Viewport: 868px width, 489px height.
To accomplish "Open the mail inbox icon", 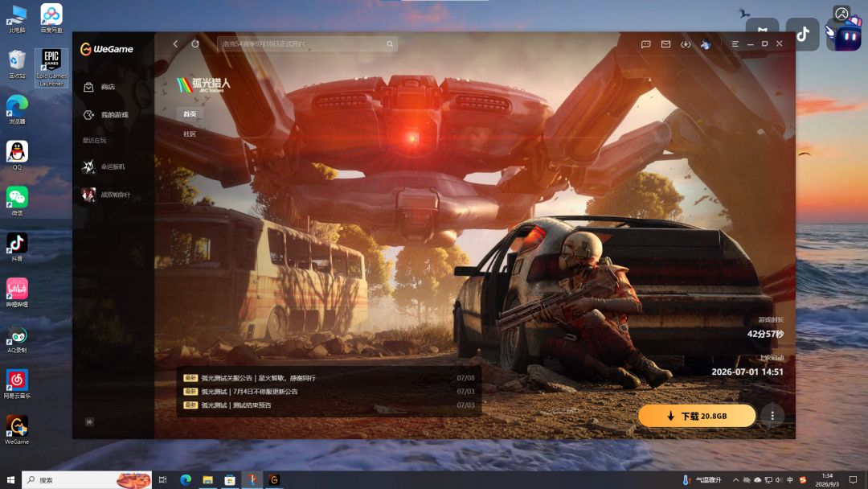I will point(666,43).
